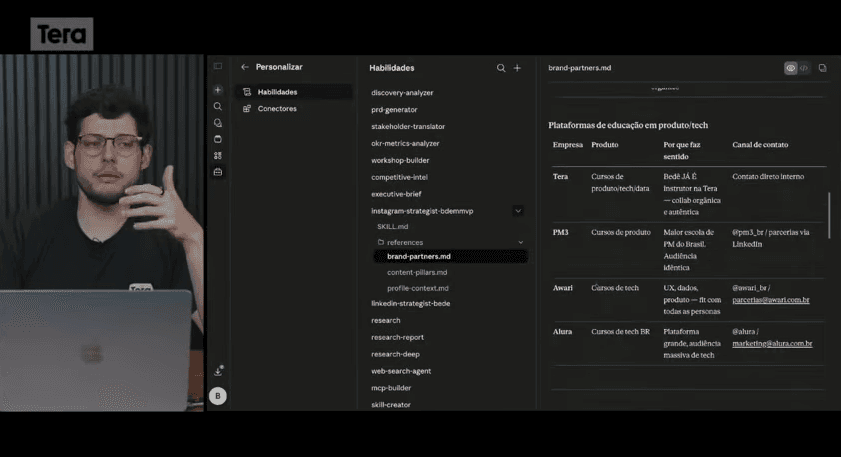Click heading Plataformas de educação em produto/tech

click(628, 125)
